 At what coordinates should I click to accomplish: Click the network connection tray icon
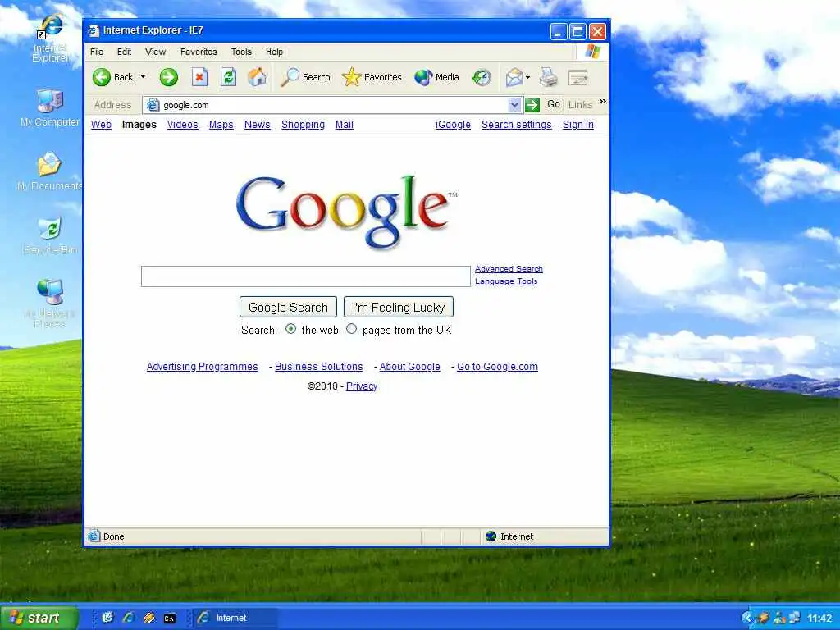coord(794,618)
